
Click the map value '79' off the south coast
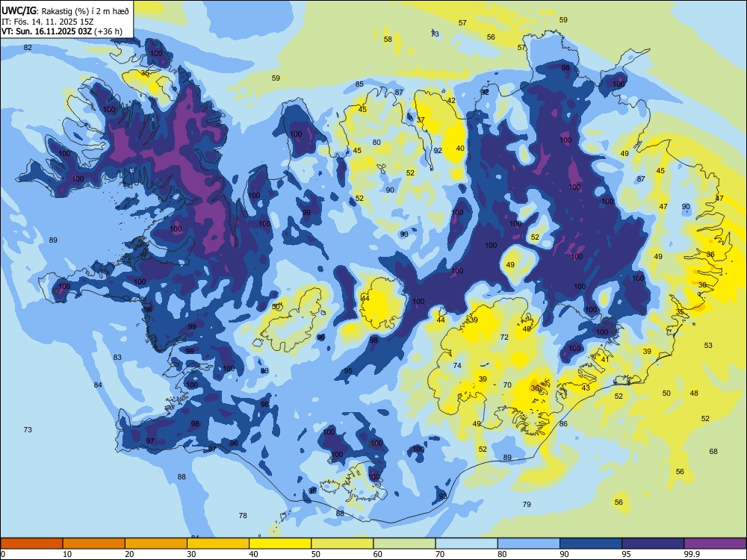527,504
